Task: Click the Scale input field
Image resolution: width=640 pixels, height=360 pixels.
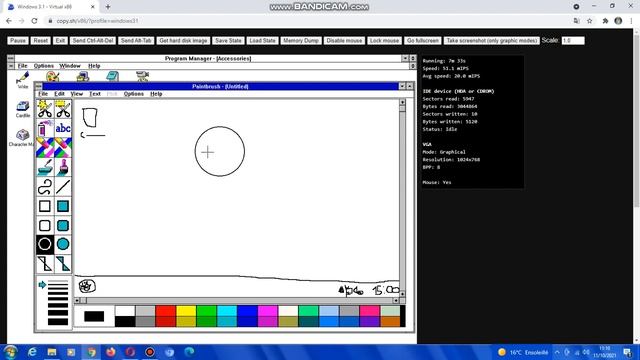Action: click(x=573, y=40)
